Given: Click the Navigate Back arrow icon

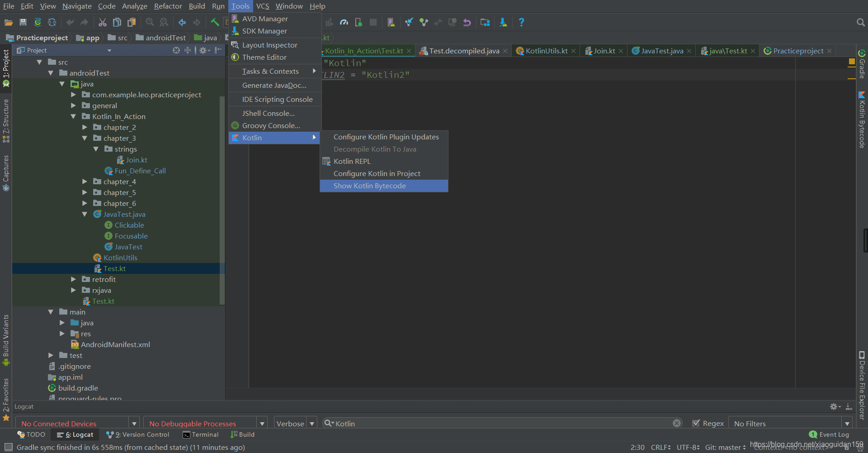Looking at the screenshot, I should [182, 22].
